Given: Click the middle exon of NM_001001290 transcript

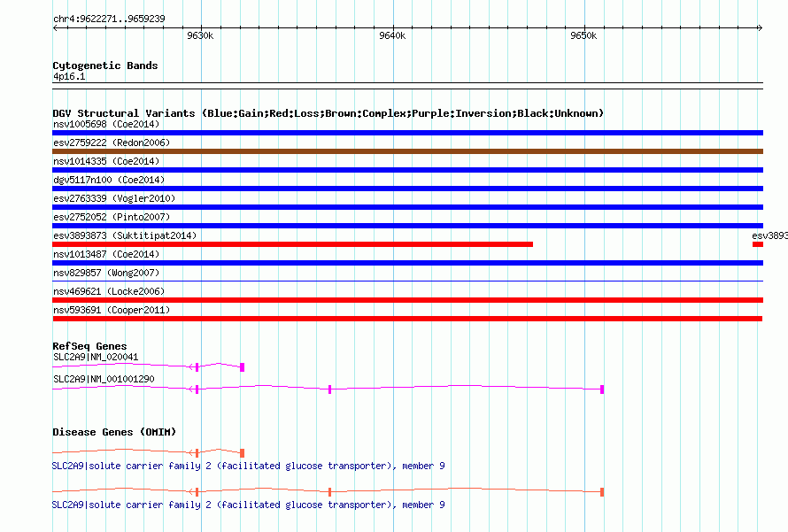Looking at the screenshot, I should tap(329, 389).
